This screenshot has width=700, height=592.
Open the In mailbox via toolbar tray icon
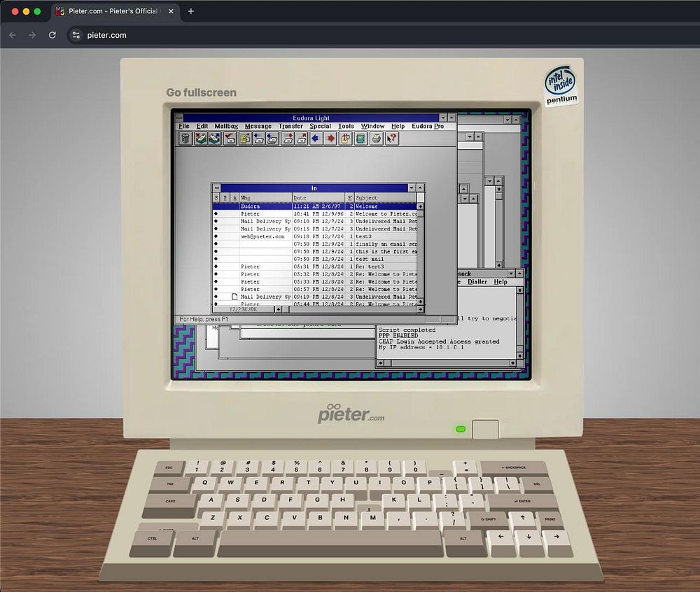tap(200, 139)
